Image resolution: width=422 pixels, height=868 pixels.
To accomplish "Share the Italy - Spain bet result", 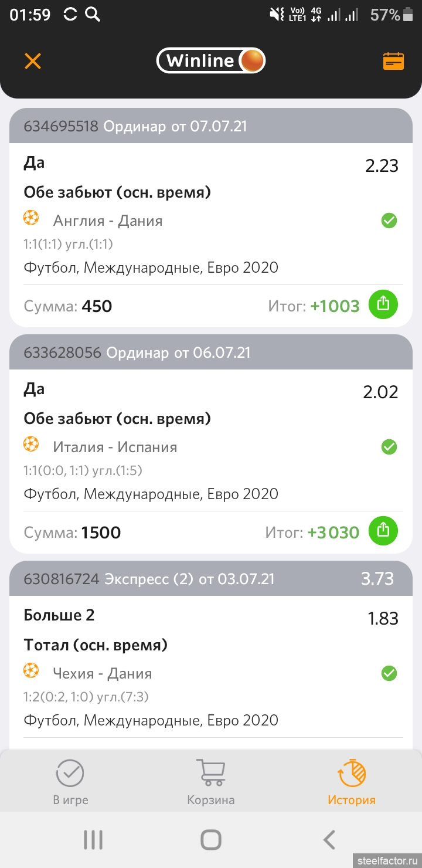I will (383, 530).
